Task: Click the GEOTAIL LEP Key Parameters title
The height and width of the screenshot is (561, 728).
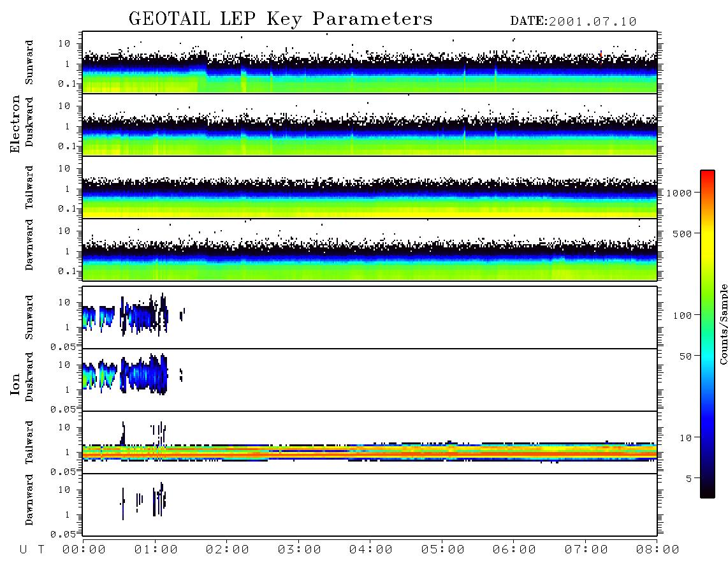Action: [280, 19]
